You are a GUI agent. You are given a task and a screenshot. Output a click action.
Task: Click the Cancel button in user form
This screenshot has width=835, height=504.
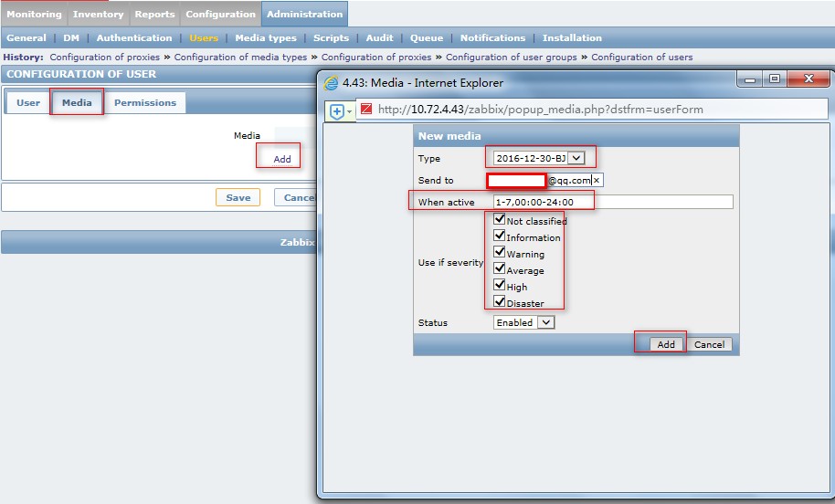(296, 197)
